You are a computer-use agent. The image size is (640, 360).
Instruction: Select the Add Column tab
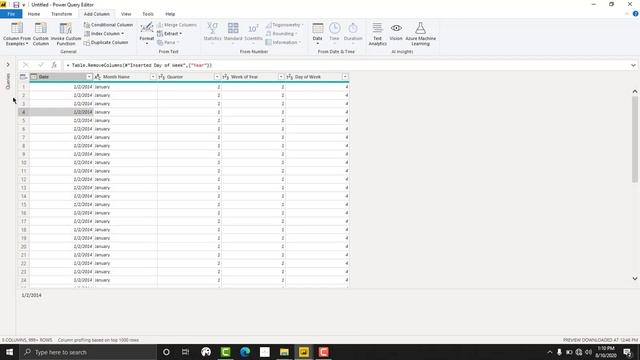click(97, 14)
